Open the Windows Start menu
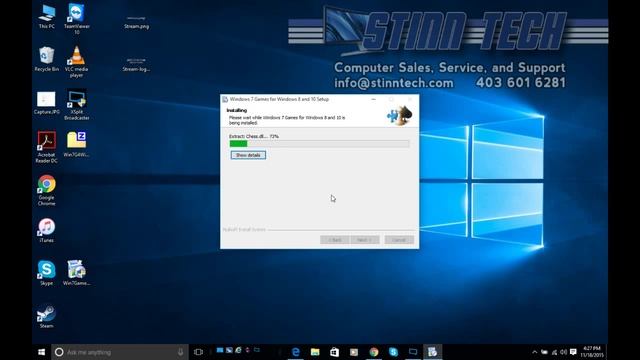Screen dimensions: 640x360 [41, 352]
